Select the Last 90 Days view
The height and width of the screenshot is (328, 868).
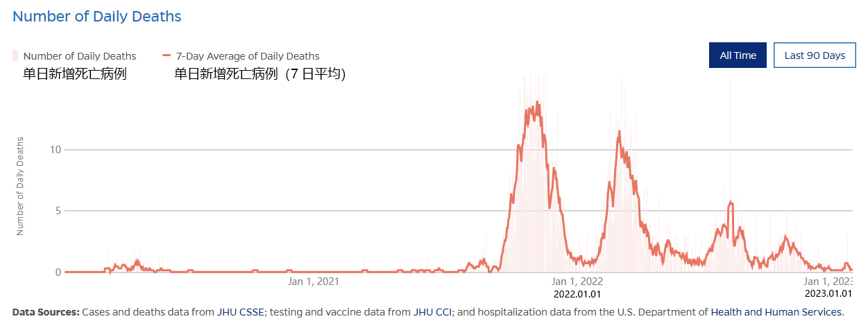click(x=815, y=55)
